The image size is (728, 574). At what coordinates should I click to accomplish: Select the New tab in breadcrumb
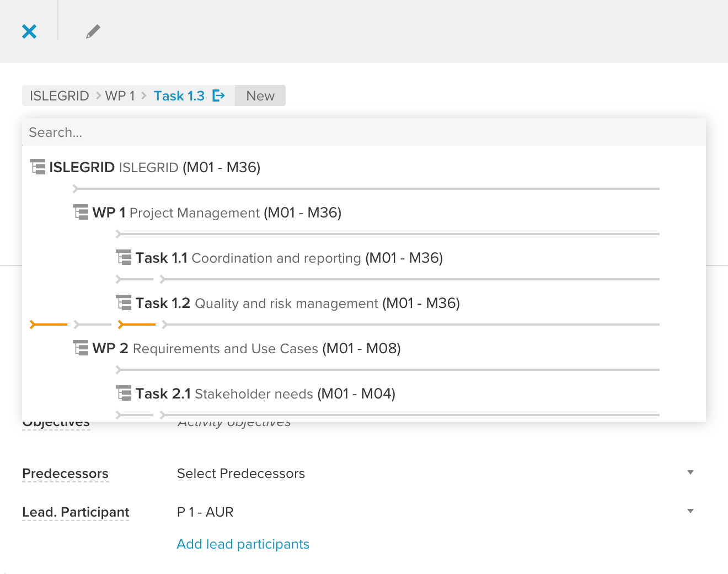pos(260,95)
